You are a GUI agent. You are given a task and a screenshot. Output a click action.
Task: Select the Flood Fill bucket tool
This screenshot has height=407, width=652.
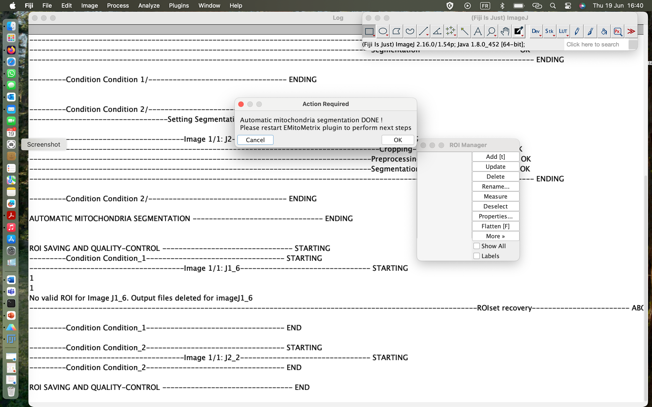click(604, 31)
